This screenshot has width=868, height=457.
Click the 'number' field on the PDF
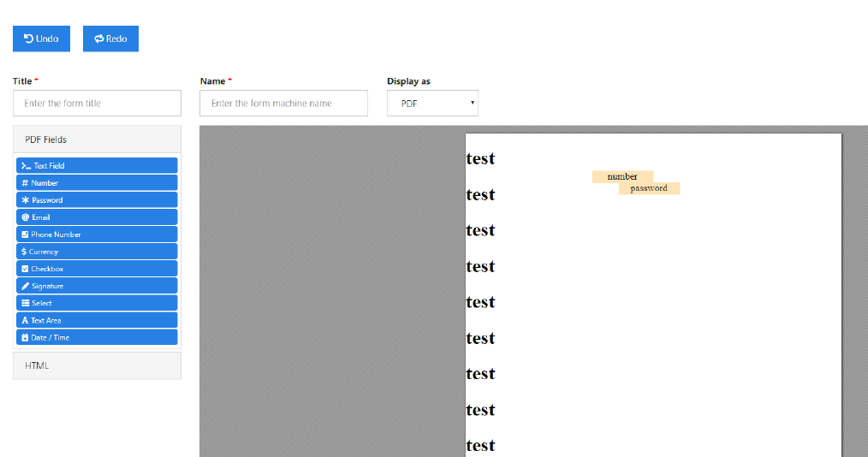[622, 176]
